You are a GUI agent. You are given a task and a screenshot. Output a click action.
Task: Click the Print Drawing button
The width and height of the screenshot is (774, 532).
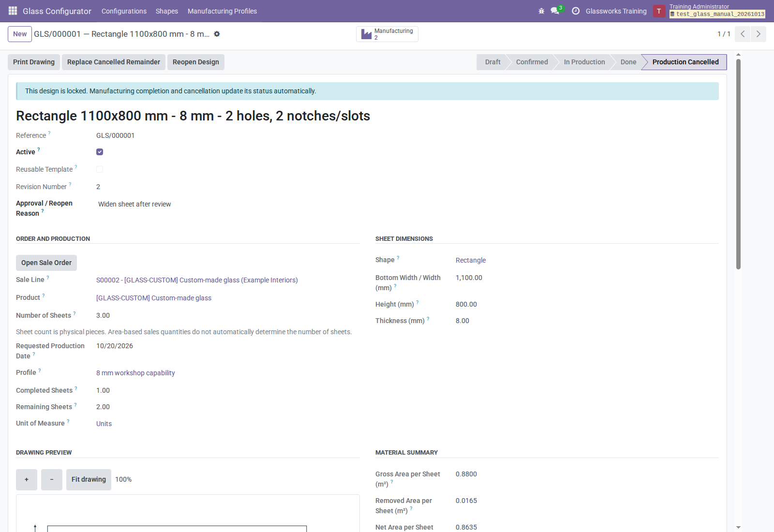pyautogui.click(x=34, y=62)
